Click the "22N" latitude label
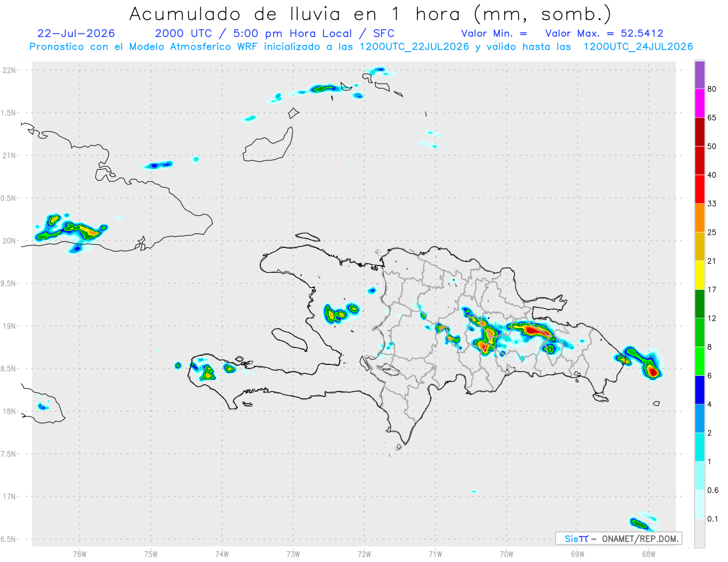Viewport: 728px width, 562px height. click(x=10, y=70)
